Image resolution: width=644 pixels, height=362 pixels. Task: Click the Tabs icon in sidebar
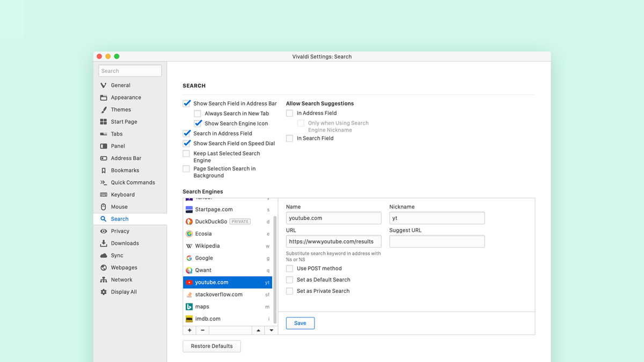104,134
